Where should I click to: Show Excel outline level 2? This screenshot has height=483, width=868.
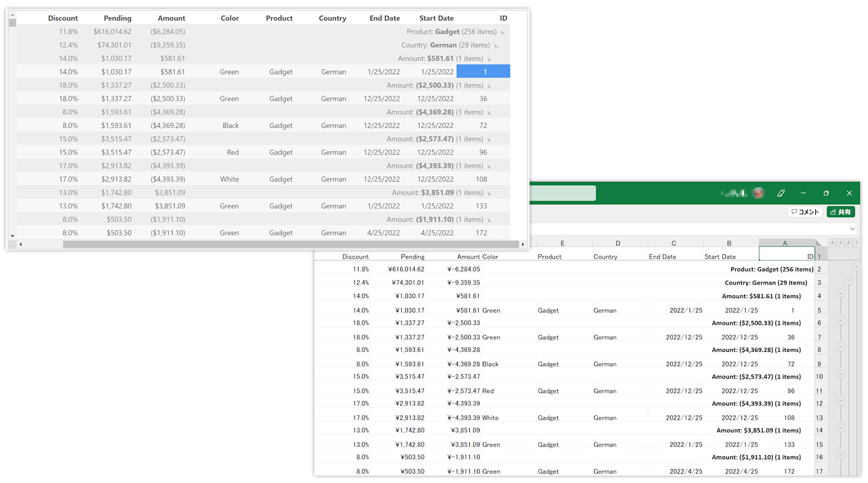coord(848,243)
